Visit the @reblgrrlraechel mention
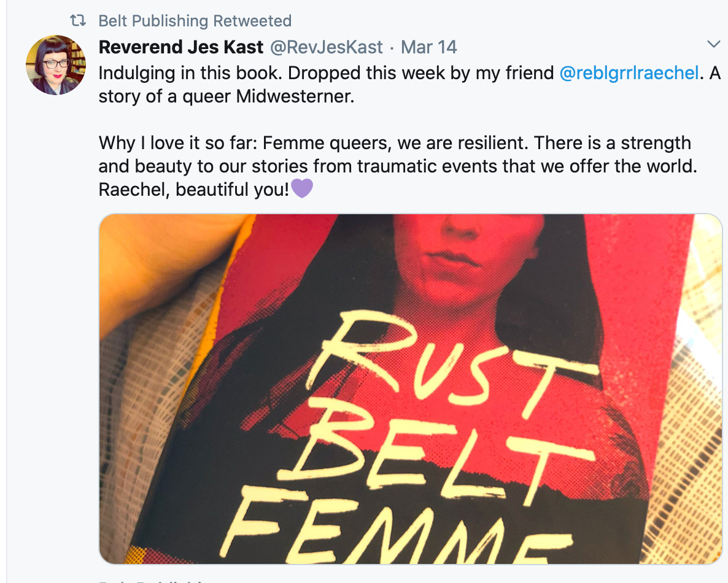The width and height of the screenshot is (728, 583). pyautogui.click(x=629, y=73)
